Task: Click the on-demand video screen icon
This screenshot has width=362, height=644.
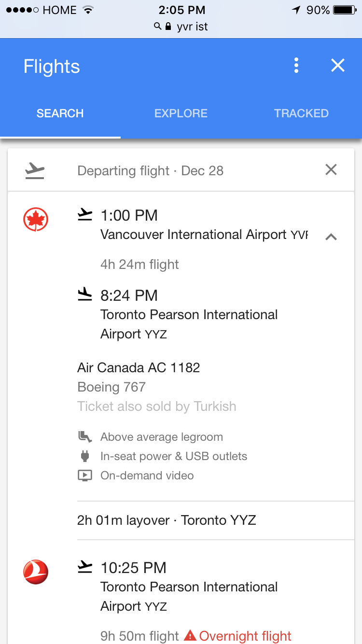Action: (x=85, y=476)
